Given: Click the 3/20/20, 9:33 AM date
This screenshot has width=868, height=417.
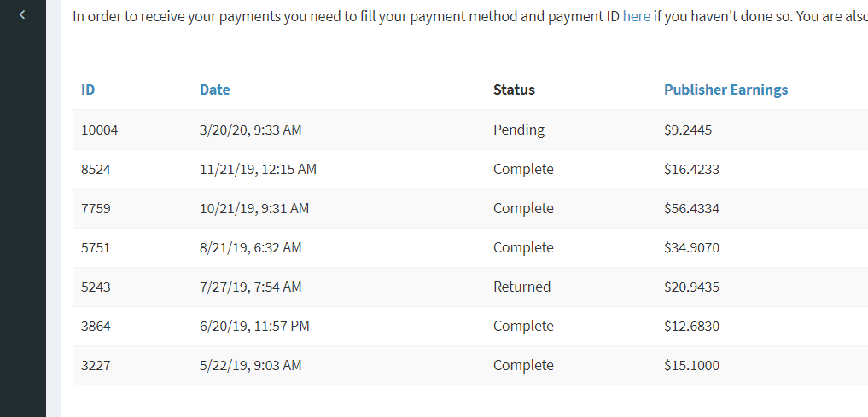Looking at the screenshot, I should (x=250, y=130).
